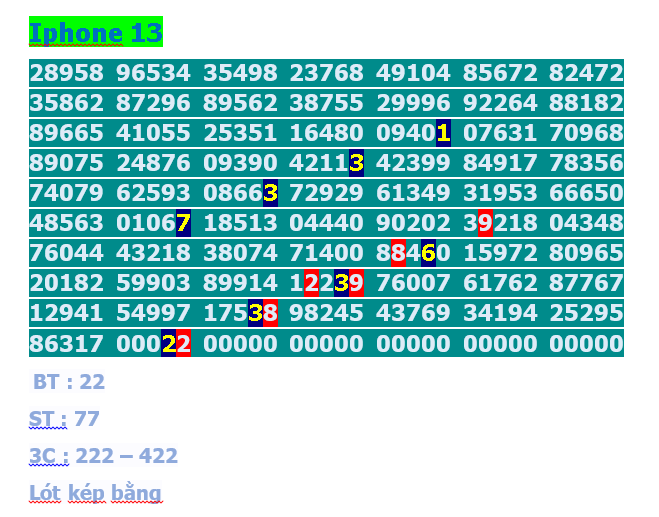Select the yellow digit 3 in 42113

pyautogui.click(x=356, y=163)
